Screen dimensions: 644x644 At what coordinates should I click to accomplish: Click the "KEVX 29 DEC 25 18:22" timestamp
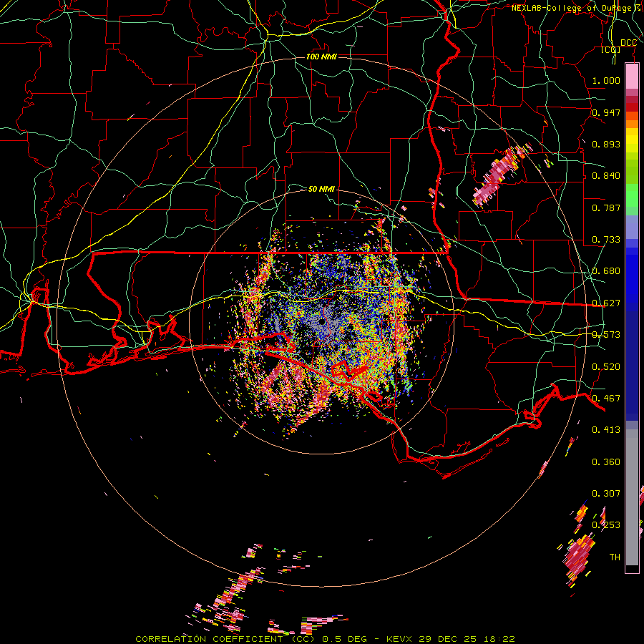click(451, 639)
